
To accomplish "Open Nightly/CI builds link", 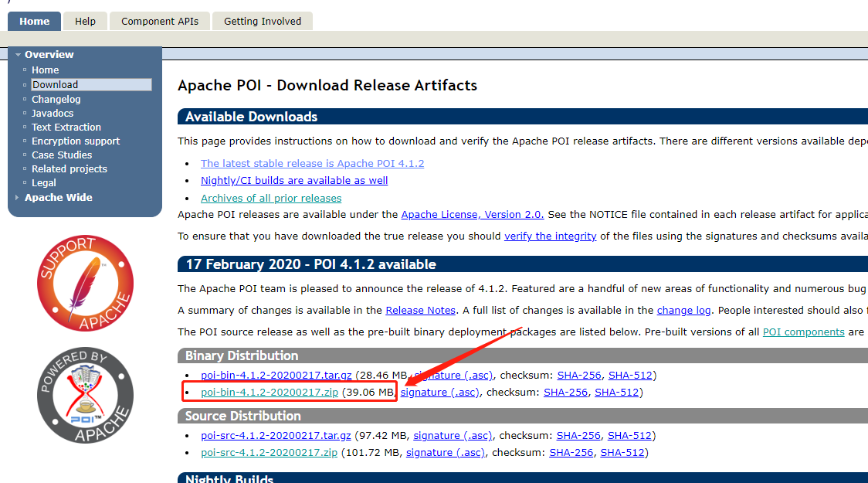I will [x=294, y=181].
